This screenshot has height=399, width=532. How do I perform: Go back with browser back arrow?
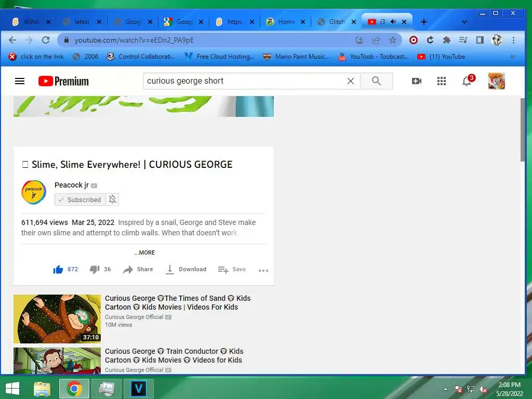click(x=12, y=40)
